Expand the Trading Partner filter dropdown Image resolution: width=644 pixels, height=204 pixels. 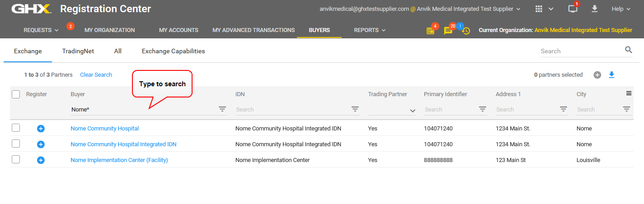coord(412,111)
